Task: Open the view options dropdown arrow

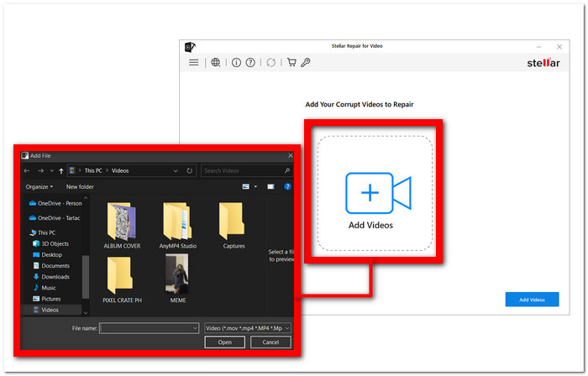Action: pos(255,186)
